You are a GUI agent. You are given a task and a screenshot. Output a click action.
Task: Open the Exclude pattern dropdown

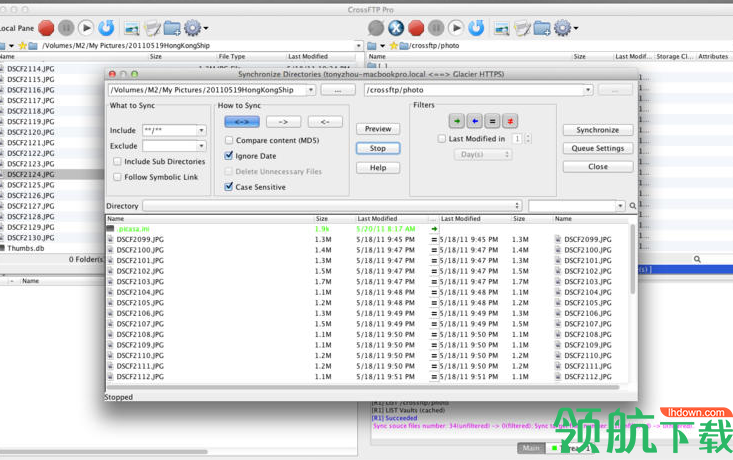201,146
